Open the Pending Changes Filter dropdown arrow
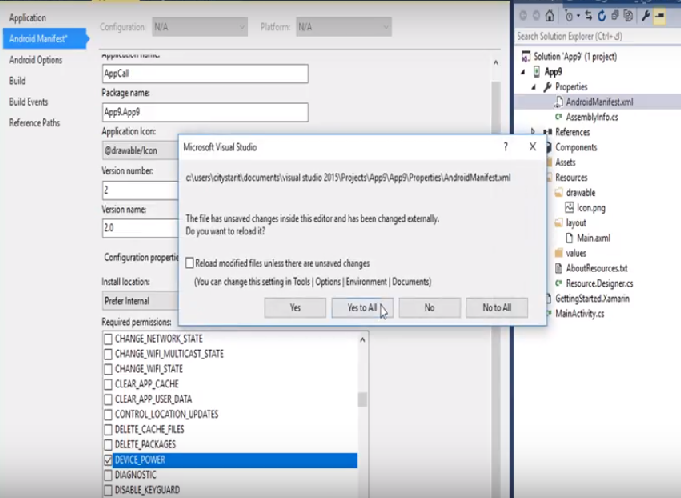Viewport: 681px width, 498px height. (x=578, y=16)
